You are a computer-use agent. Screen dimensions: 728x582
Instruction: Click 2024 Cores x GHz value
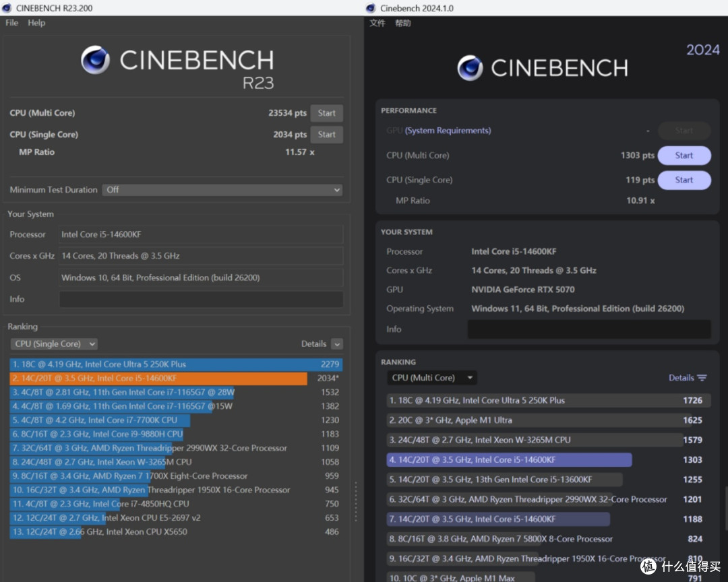(534, 271)
